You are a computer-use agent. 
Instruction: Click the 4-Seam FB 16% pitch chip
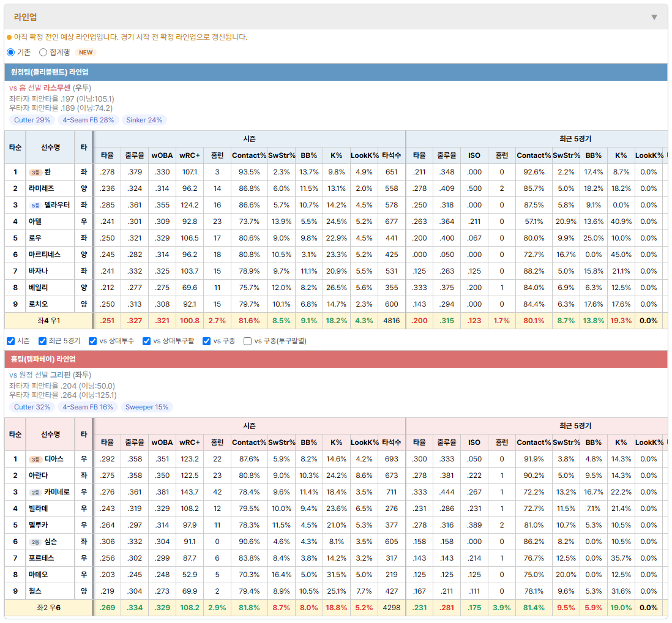tap(88, 407)
